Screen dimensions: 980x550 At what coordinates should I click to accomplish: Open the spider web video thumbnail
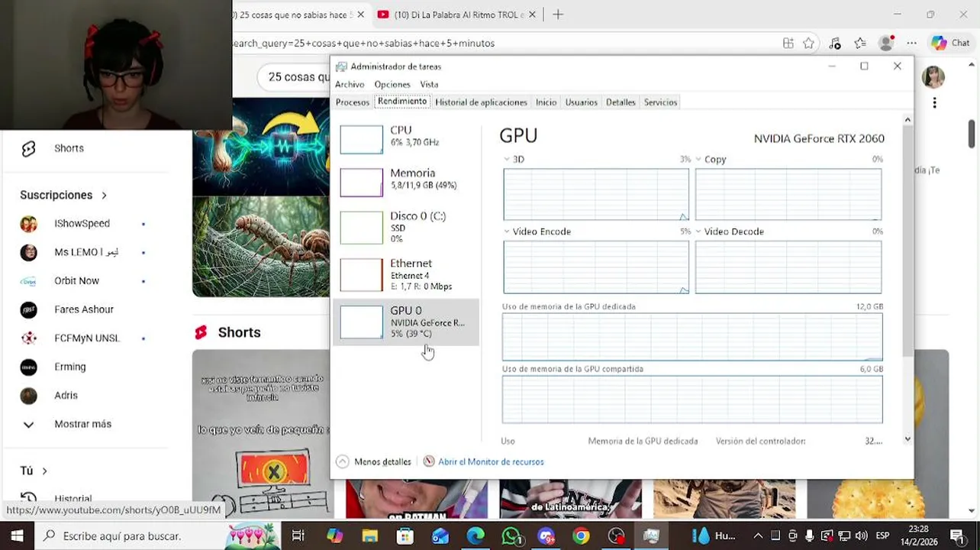click(x=261, y=247)
